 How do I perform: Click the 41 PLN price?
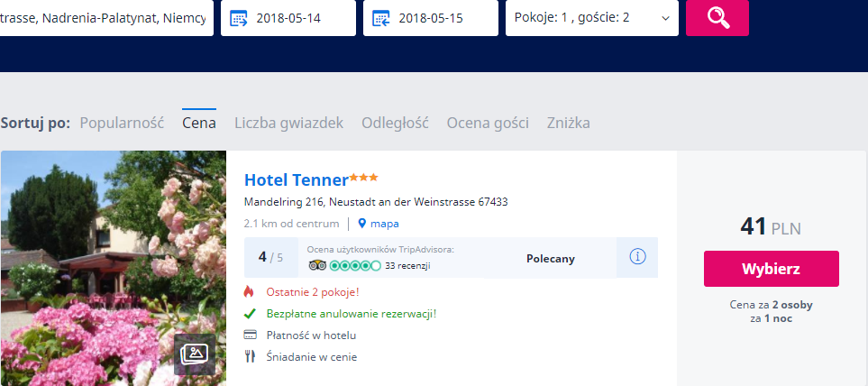(x=771, y=227)
